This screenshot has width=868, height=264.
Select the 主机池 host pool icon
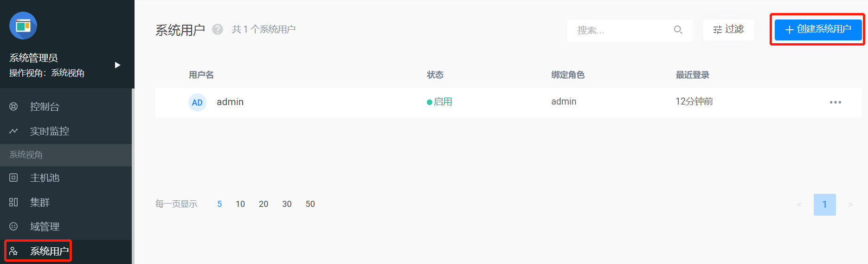click(13, 178)
